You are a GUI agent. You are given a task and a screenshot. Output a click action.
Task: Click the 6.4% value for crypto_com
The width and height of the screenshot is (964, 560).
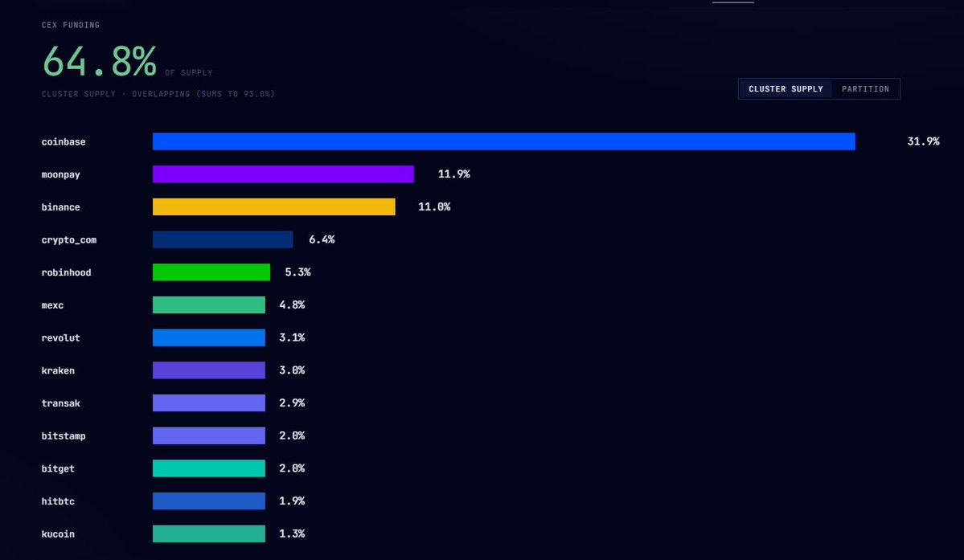322,239
